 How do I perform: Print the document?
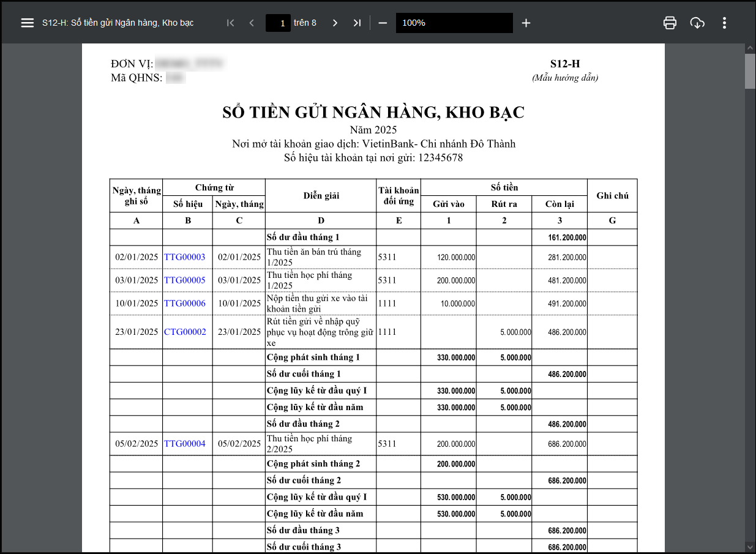coord(670,23)
